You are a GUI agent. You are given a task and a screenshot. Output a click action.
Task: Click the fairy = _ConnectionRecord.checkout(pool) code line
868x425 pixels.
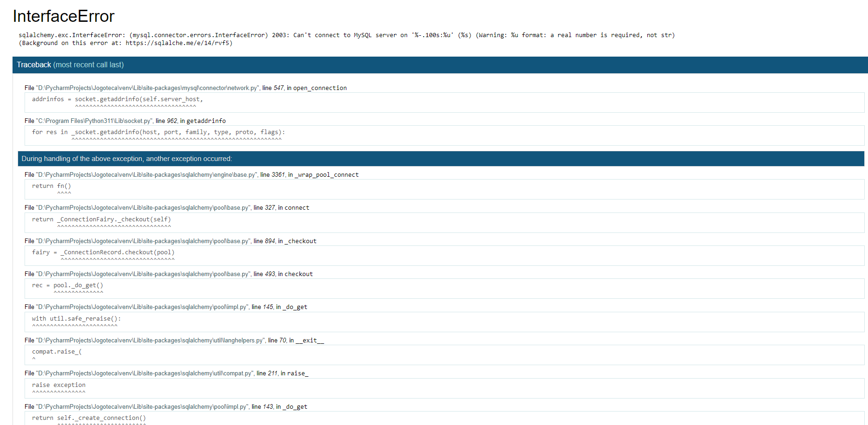pyautogui.click(x=444, y=256)
